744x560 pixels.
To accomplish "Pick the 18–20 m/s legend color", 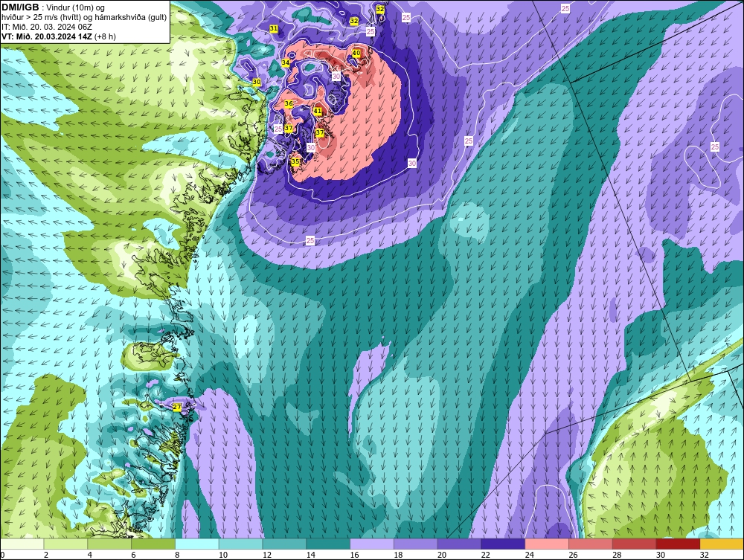I will pos(416,544).
